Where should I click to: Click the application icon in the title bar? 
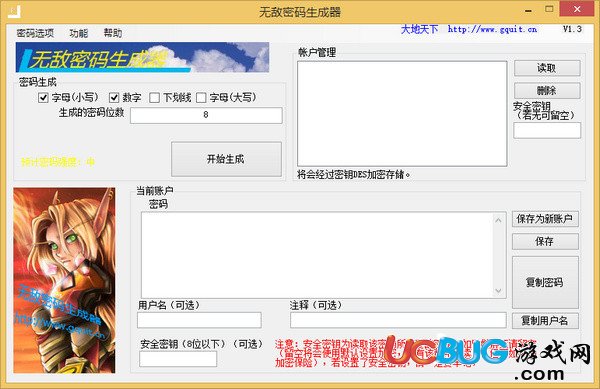(14, 11)
